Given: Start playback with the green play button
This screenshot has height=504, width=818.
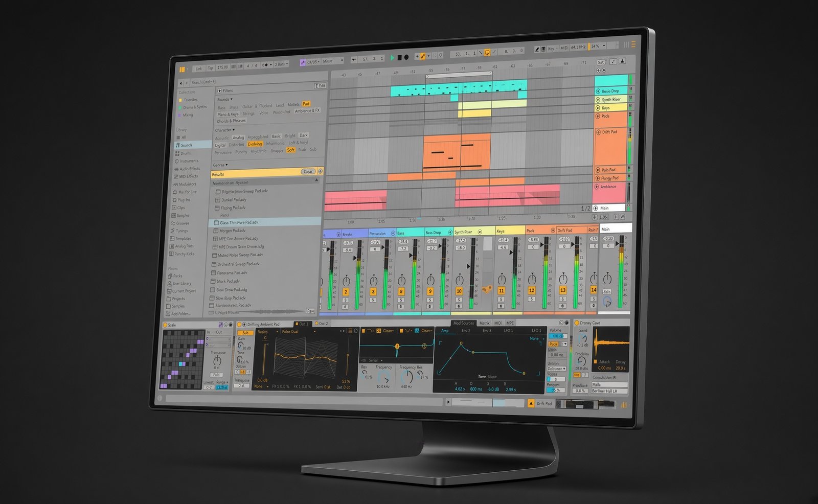Looking at the screenshot, I should click(392, 58).
